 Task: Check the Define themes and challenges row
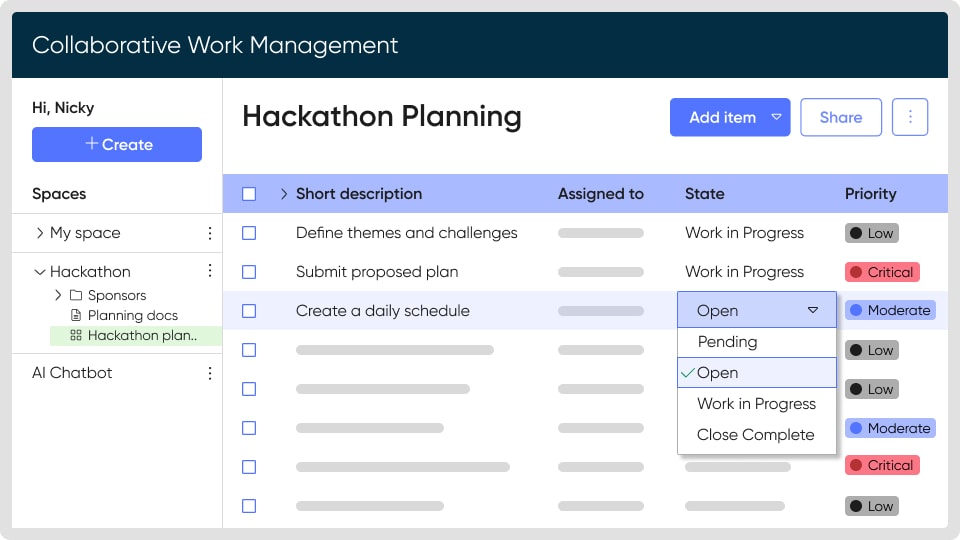coord(249,233)
